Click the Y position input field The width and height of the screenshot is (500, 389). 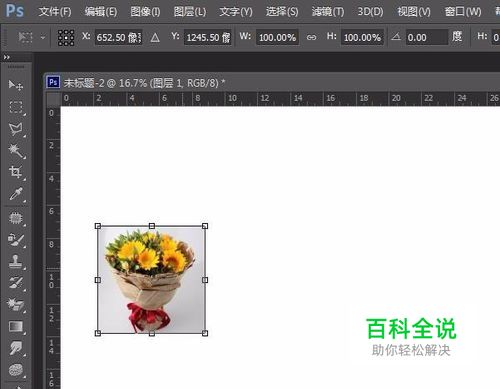coord(208,37)
